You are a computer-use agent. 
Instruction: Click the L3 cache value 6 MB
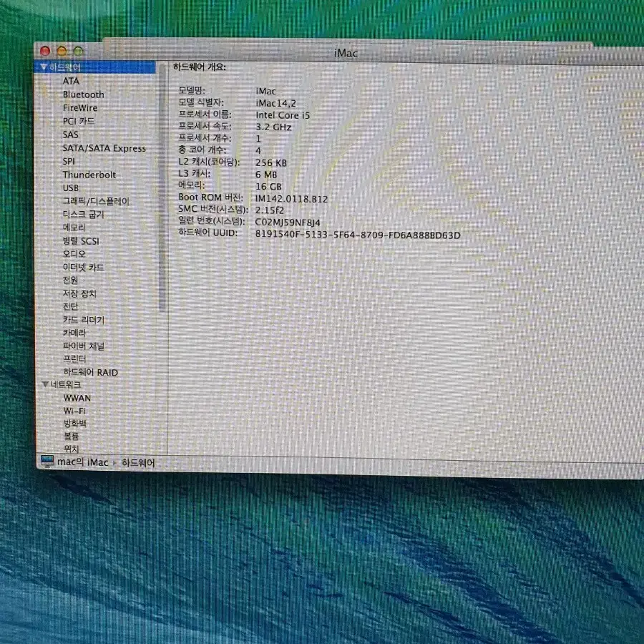pos(266,175)
